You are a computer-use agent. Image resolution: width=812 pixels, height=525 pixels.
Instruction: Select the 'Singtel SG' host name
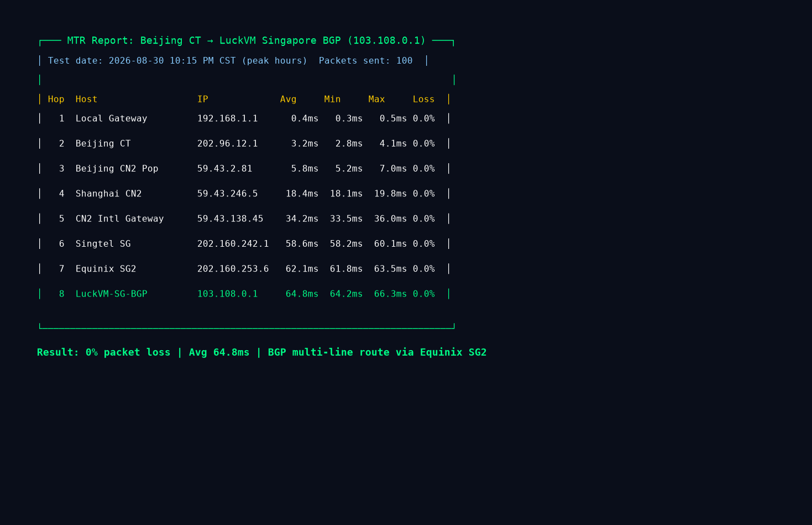[103, 244]
